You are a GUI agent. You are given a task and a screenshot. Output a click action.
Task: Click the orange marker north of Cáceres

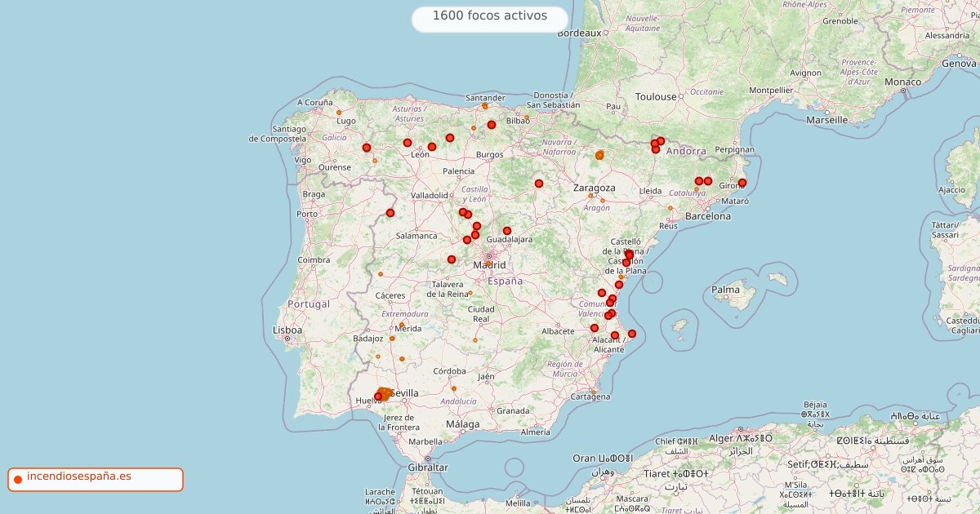pos(381,274)
